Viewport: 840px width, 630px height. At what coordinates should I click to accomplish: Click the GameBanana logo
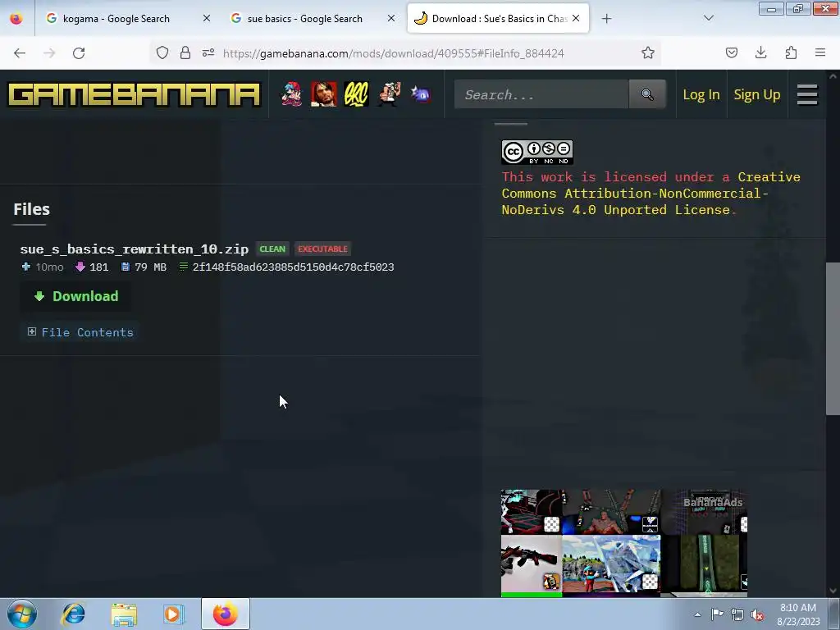[x=134, y=94]
